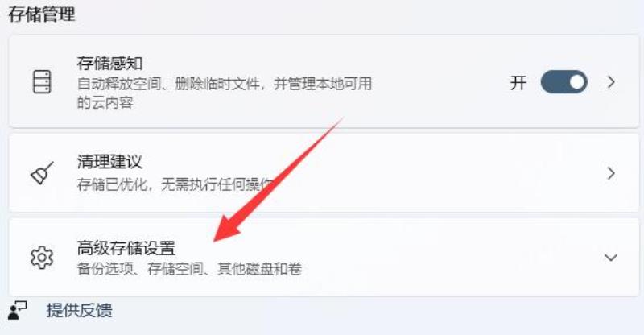Select the 清理建议 title text
The height and width of the screenshot is (335, 644).
[109, 162]
